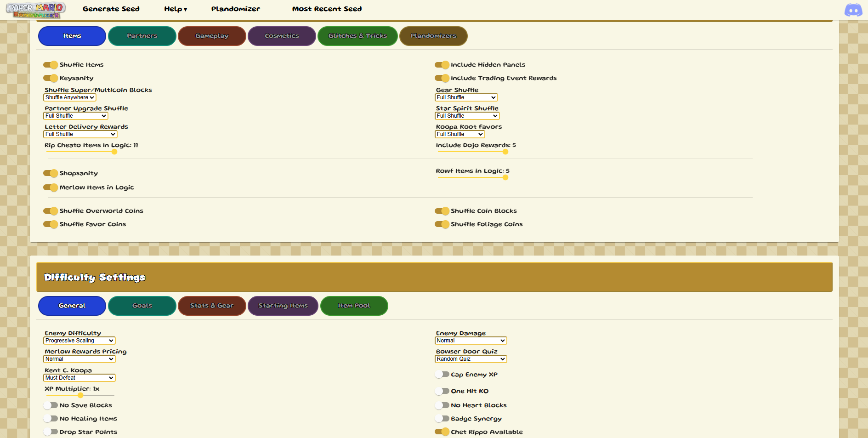Screen dimensions: 868x438
Task: Enable No Heart Blocks
Action: click(x=442, y=405)
